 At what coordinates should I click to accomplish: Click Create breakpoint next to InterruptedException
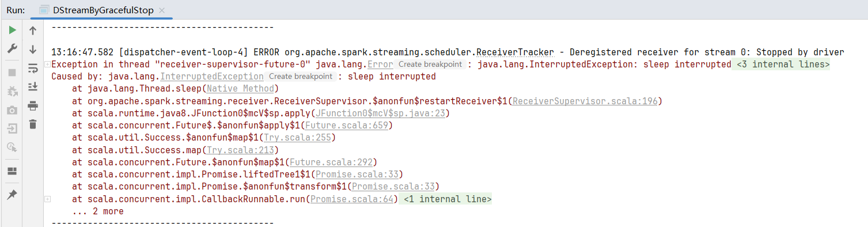301,77
